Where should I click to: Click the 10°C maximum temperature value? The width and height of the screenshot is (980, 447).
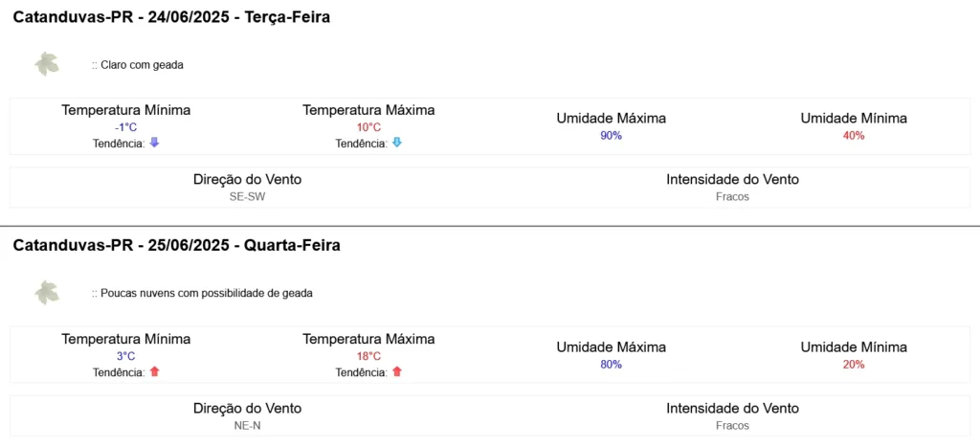coord(368,127)
